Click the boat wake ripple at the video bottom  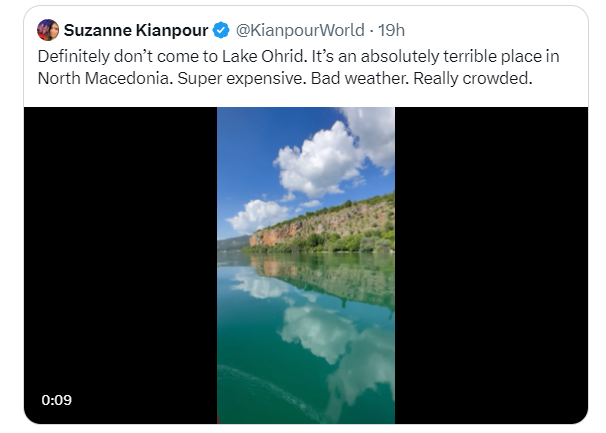[271, 390]
